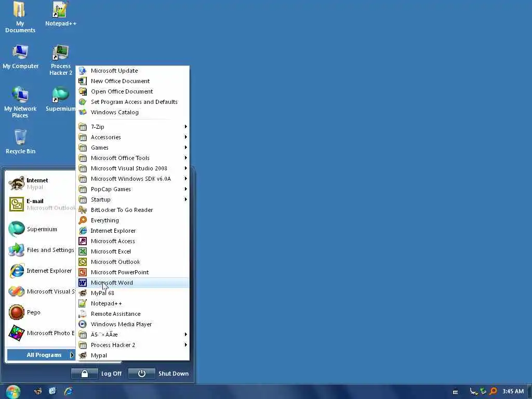Expand the PopCap Games submenu
The width and height of the screenshot is (532, 399).
[x=132, y=189]
